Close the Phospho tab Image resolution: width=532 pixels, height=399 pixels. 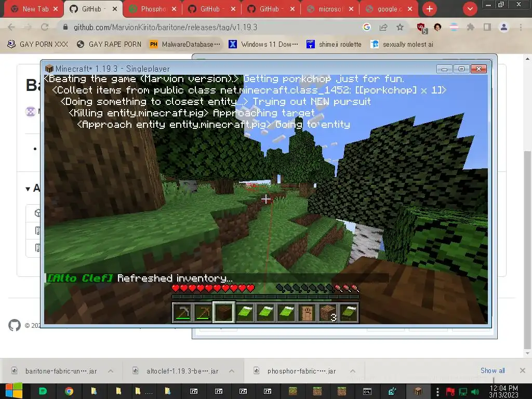click(x=174, y=9)
